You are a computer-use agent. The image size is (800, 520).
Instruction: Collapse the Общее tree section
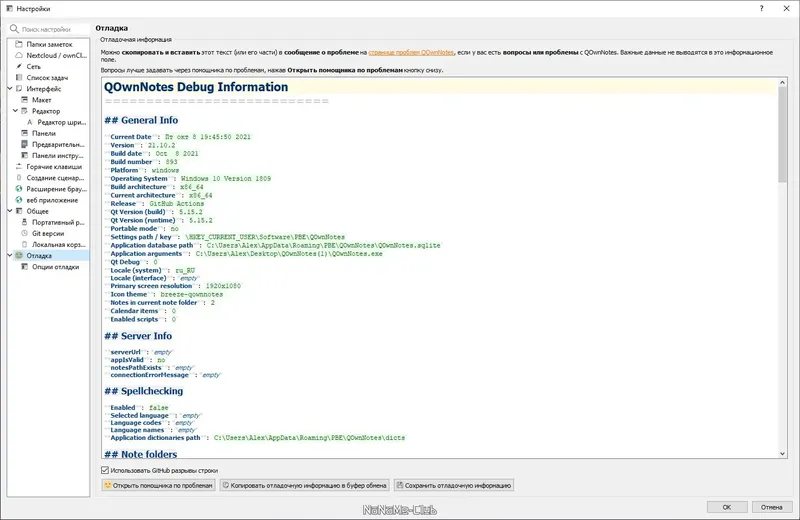tap(10, 211)
